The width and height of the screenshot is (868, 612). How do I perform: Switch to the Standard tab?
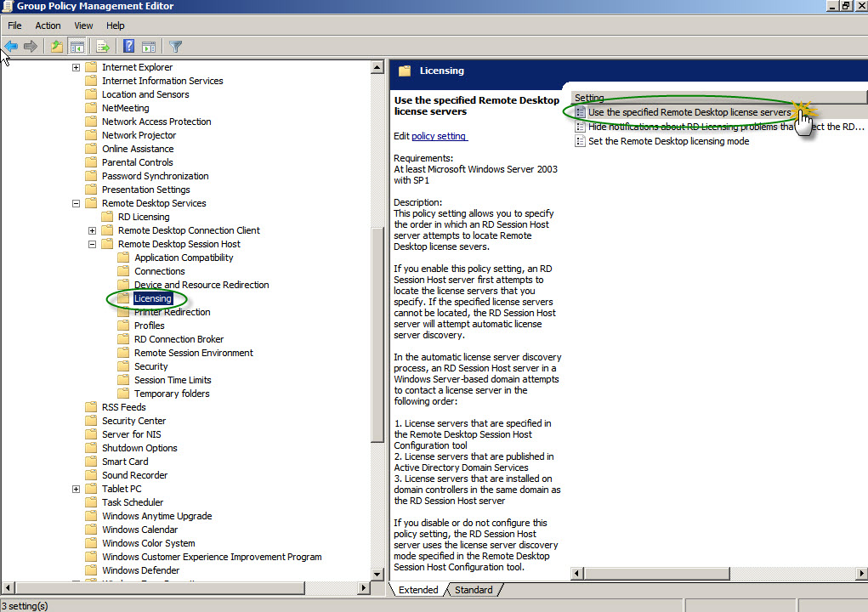474,590
